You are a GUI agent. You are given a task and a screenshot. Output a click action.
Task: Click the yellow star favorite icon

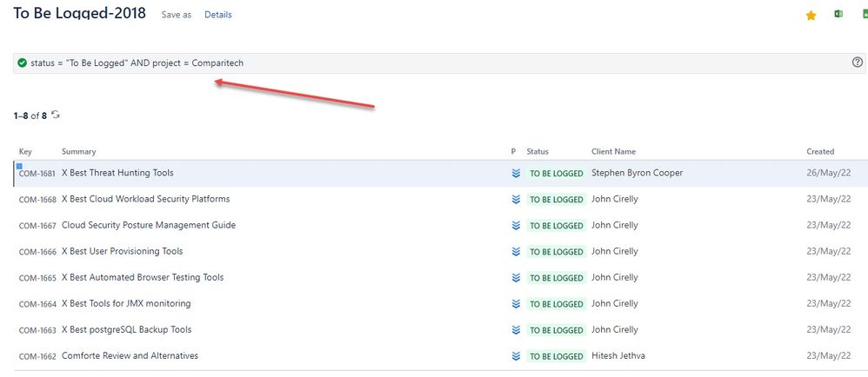tap(811, 16)
